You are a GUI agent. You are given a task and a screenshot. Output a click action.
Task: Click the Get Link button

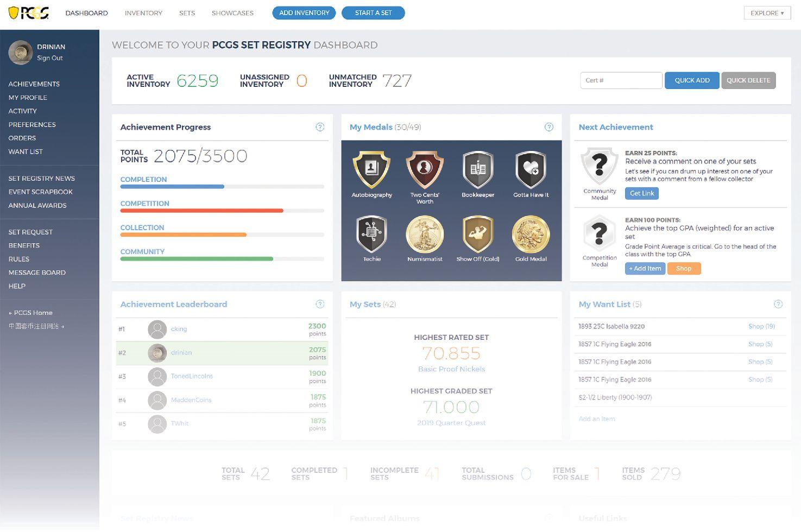(x=642, y=193)
